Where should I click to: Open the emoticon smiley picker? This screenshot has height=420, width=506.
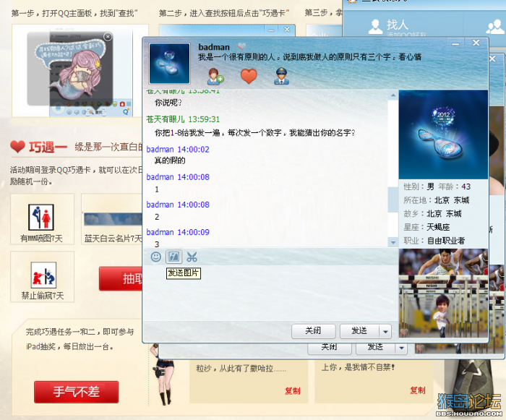pos(156,257)
